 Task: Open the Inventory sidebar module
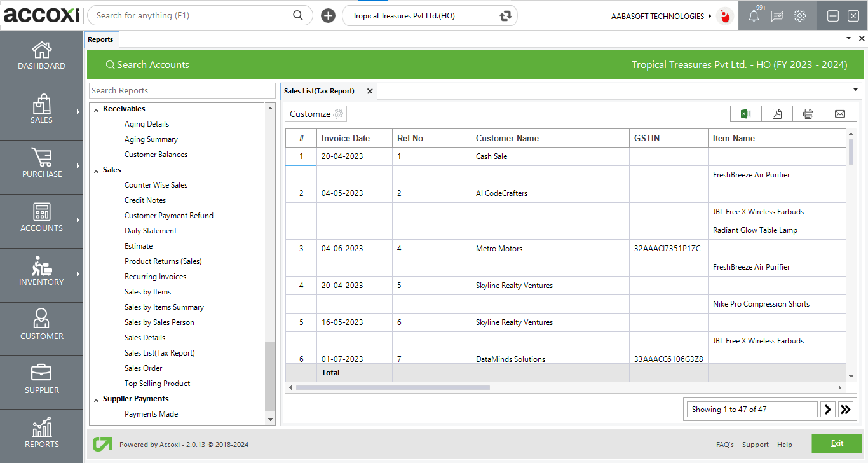click(42, 272)
